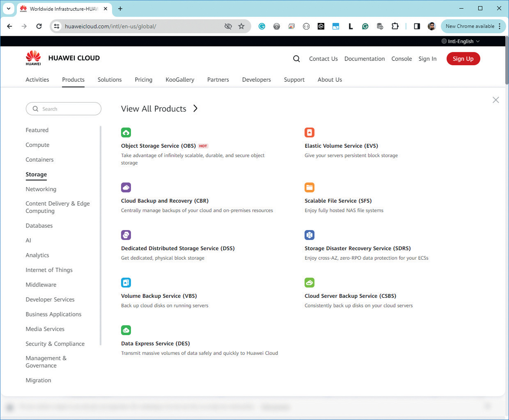The image size is (509, 420).
Task: Close the products mega menu
Action: tap(496, 100)
